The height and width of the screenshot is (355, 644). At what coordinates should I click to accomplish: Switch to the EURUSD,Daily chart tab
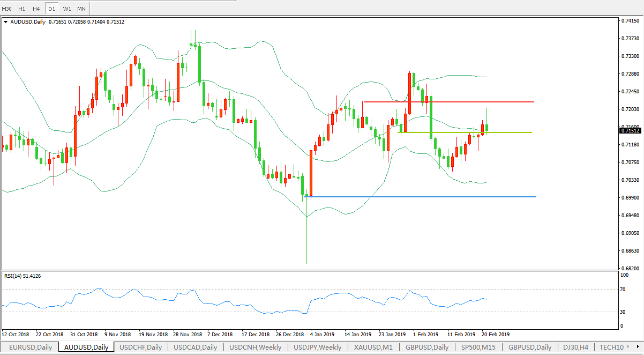pos(30,347)
